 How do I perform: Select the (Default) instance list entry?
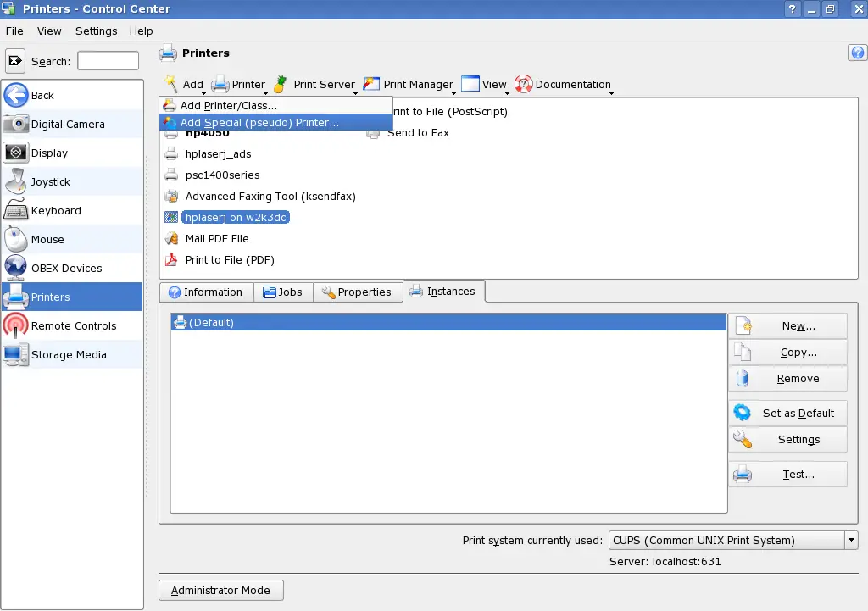[x=448, y=323]
